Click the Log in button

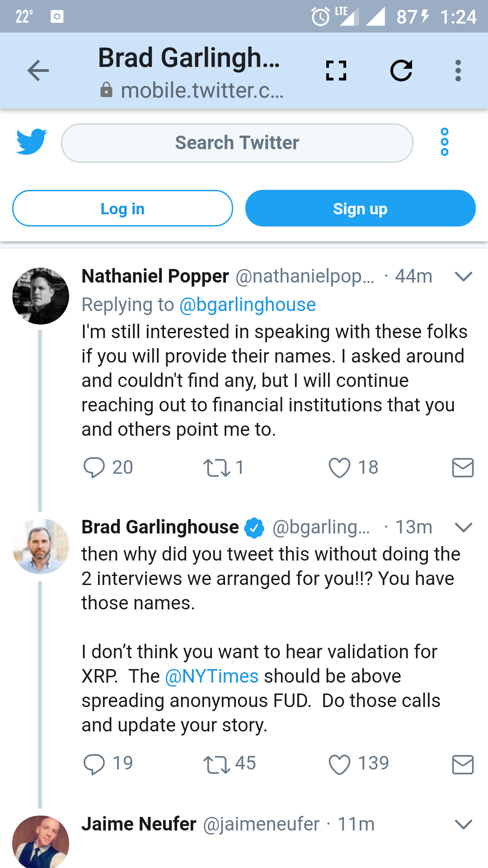pos(122,208)
